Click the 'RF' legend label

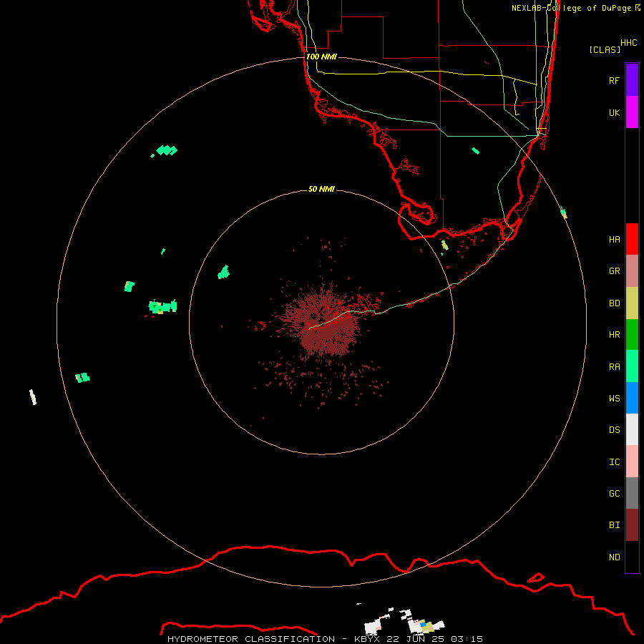614,81
